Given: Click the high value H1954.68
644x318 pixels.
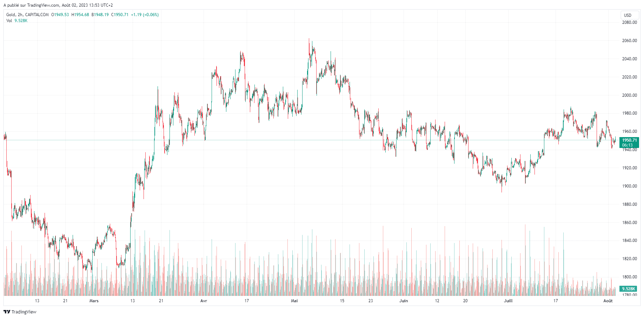Looking at the screenshot, I should click(80, 15).
